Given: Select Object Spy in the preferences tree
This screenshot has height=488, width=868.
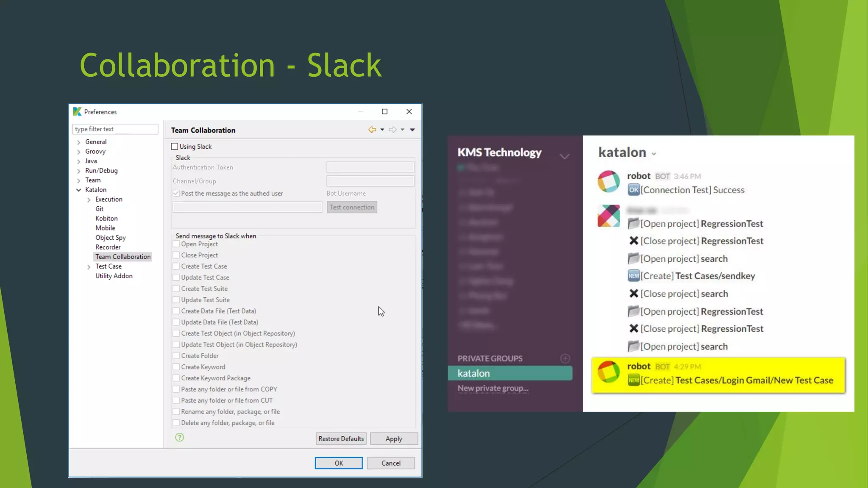Looking at the screenshot, I should click(x=111, y=238).
